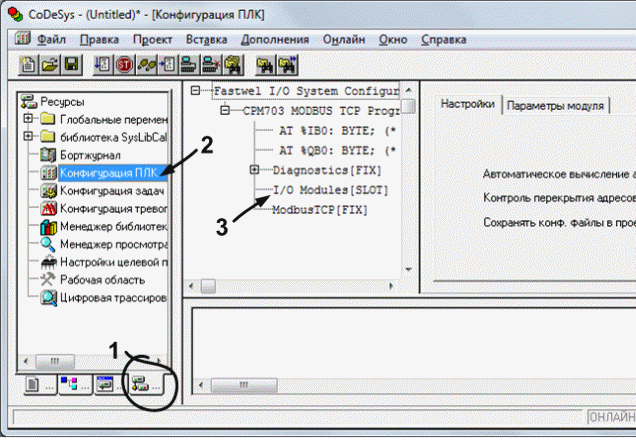
Task: Click the Open file toolbar icon
Action: coord(50,64)
